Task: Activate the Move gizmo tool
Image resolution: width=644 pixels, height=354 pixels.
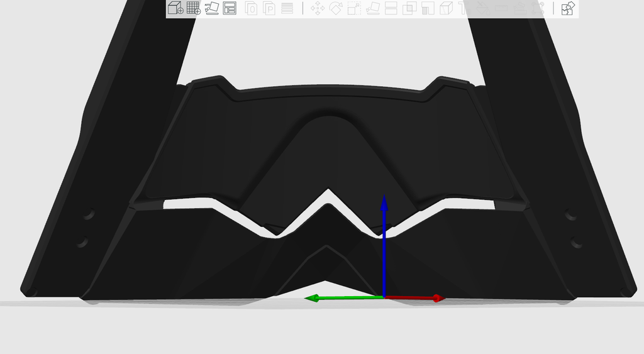Action: 318,8
